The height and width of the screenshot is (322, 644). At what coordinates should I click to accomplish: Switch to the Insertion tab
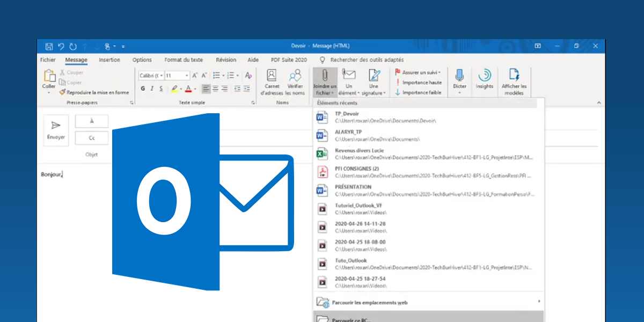pos(109,60)
